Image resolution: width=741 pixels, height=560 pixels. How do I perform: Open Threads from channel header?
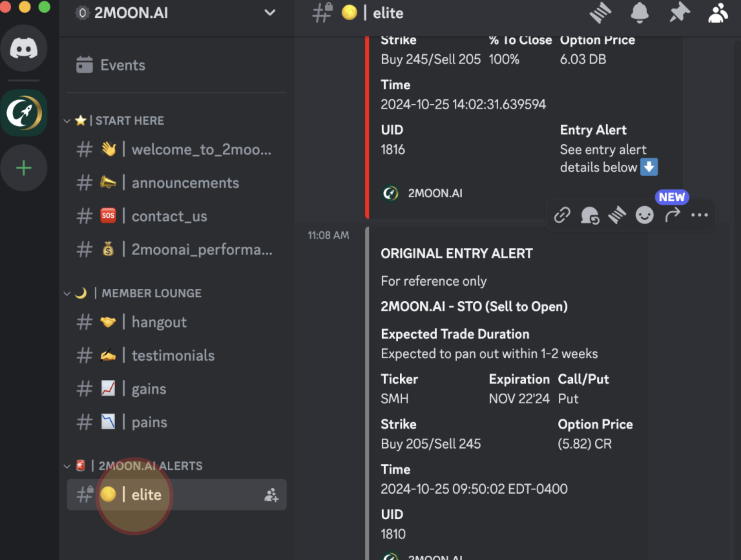tap(600, 13)
